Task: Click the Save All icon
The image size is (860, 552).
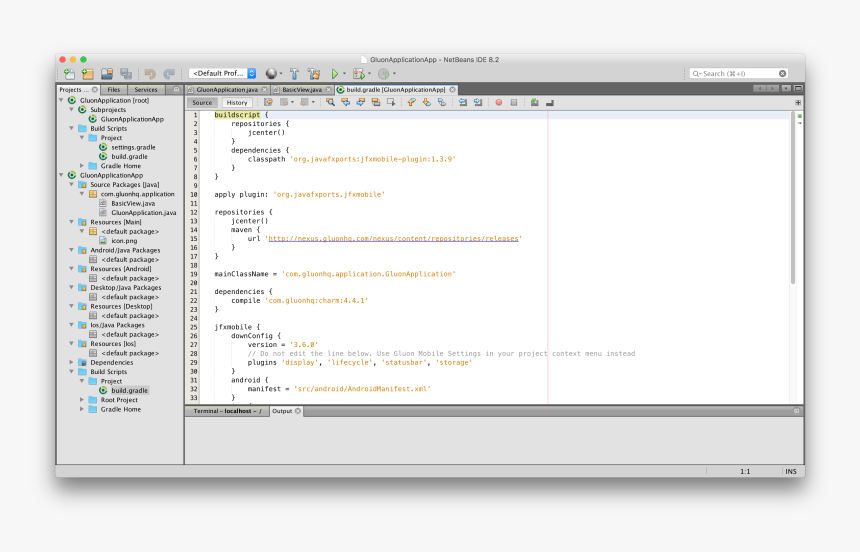Action: point(126,74)
